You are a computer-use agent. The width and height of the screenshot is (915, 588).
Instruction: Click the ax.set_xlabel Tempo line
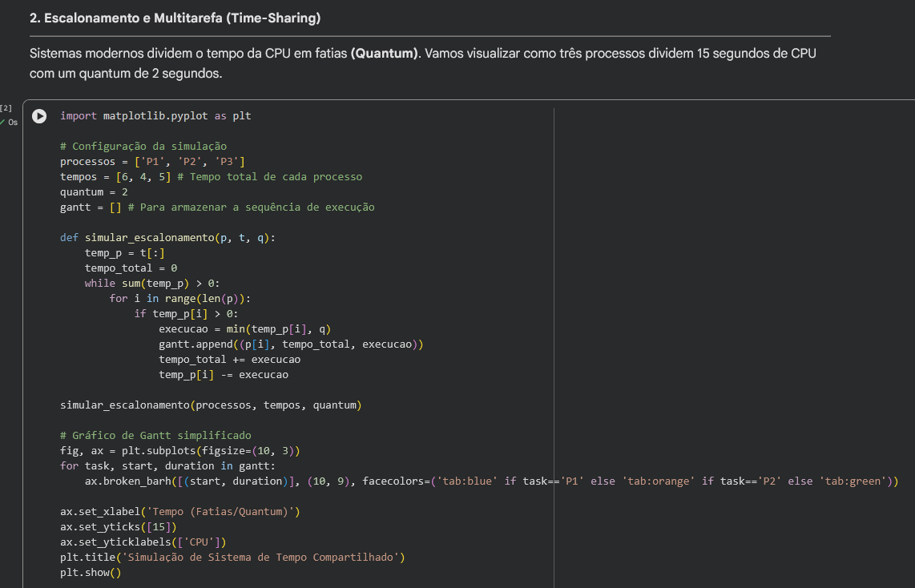(x=180, y=512)
